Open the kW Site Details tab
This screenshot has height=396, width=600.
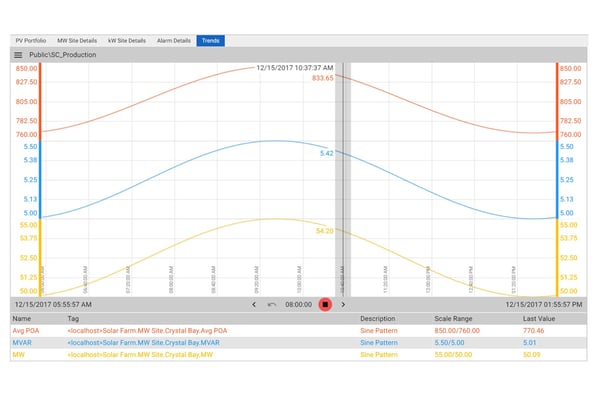[127, 41]
